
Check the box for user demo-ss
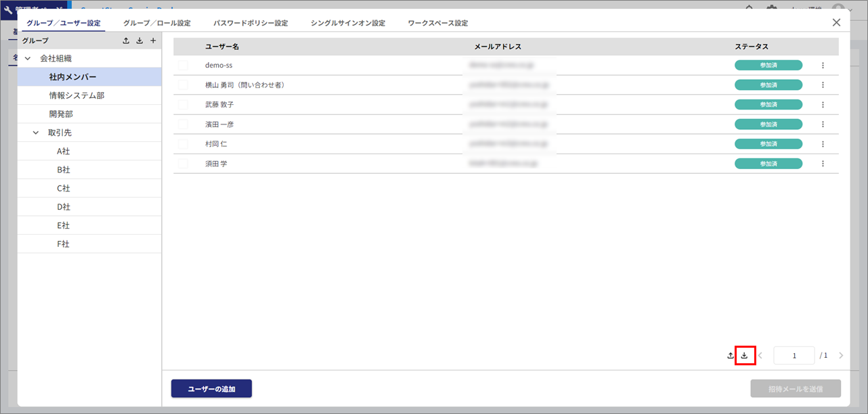[183, 66]
